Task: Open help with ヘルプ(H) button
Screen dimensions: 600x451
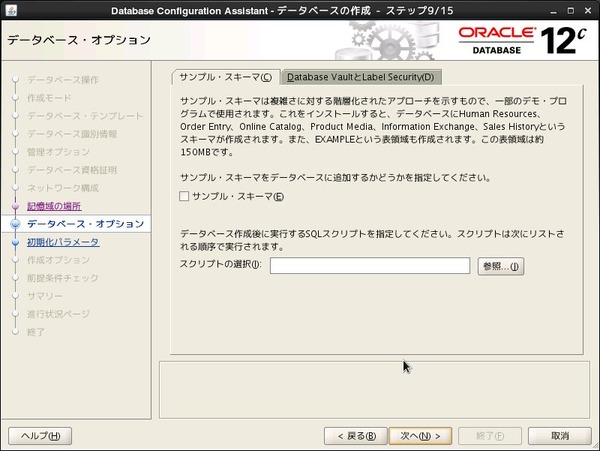Action: click(x=40, y=436)
